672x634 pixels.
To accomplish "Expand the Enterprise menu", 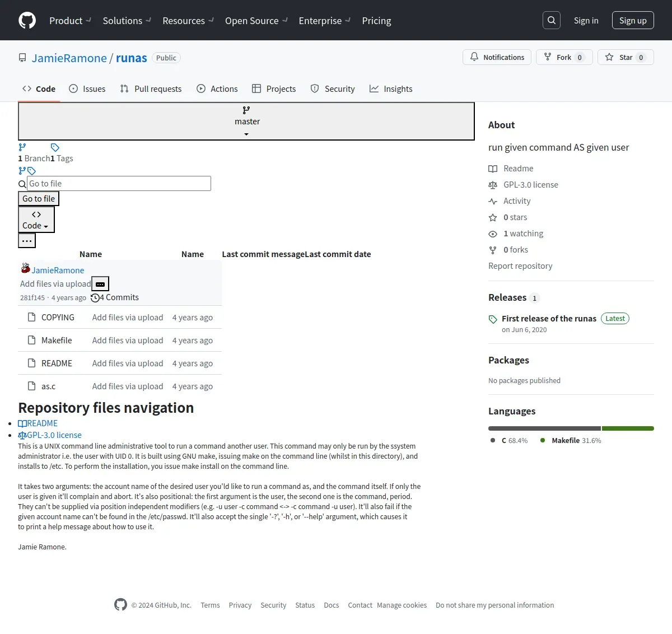I will coord(325,21).
